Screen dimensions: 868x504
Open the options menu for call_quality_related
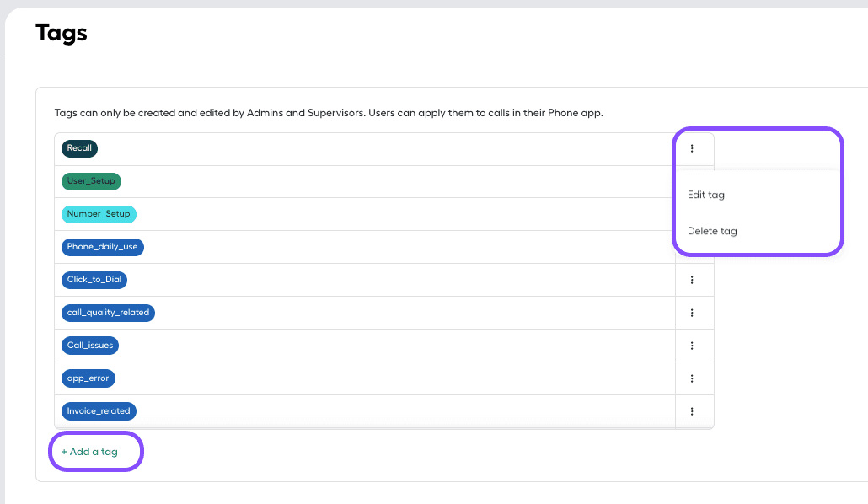(x=693, y=313)
